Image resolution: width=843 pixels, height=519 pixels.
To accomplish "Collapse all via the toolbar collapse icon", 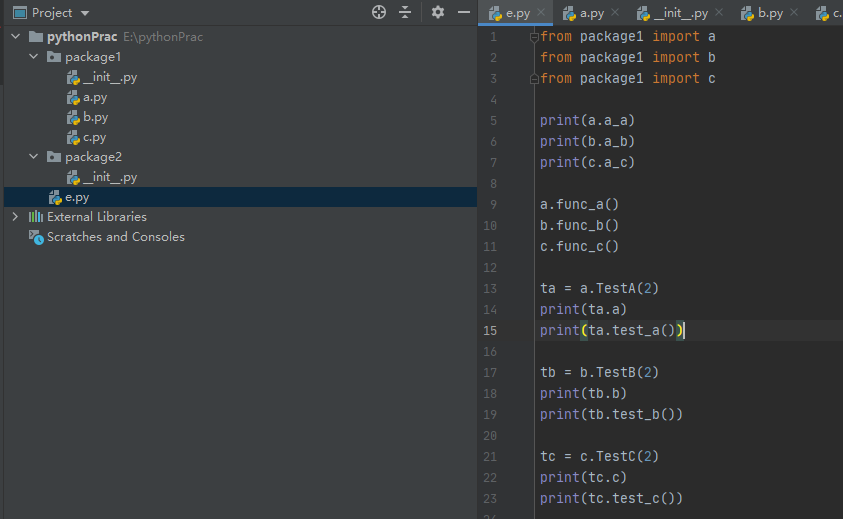I will click(405, 12).
